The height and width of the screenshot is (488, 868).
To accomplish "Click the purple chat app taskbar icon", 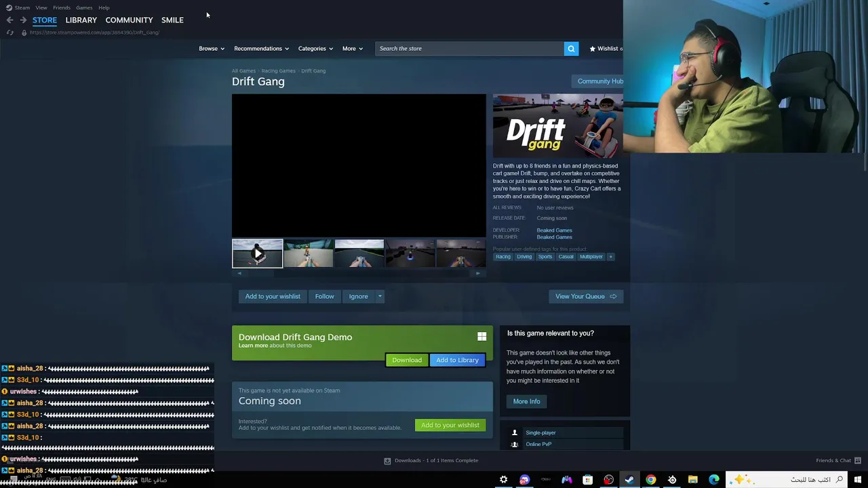I will 524,480.
